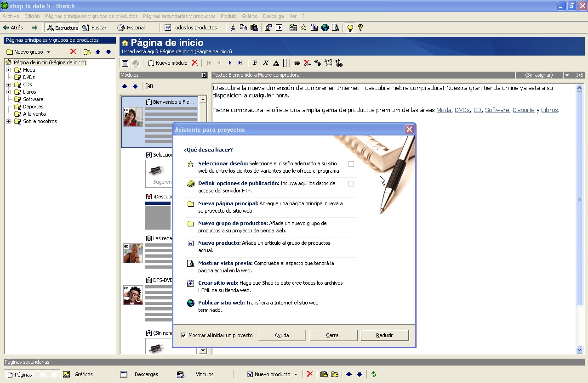588x383 pixels.
Task: Expand the CDs tree node
Action: coord(9,84)
